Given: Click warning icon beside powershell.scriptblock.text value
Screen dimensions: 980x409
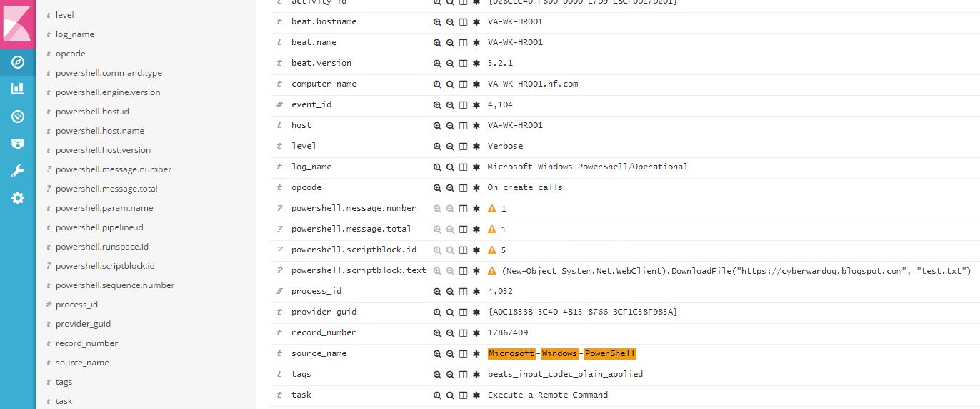Looking at the screenshot, I should [491, 271].
